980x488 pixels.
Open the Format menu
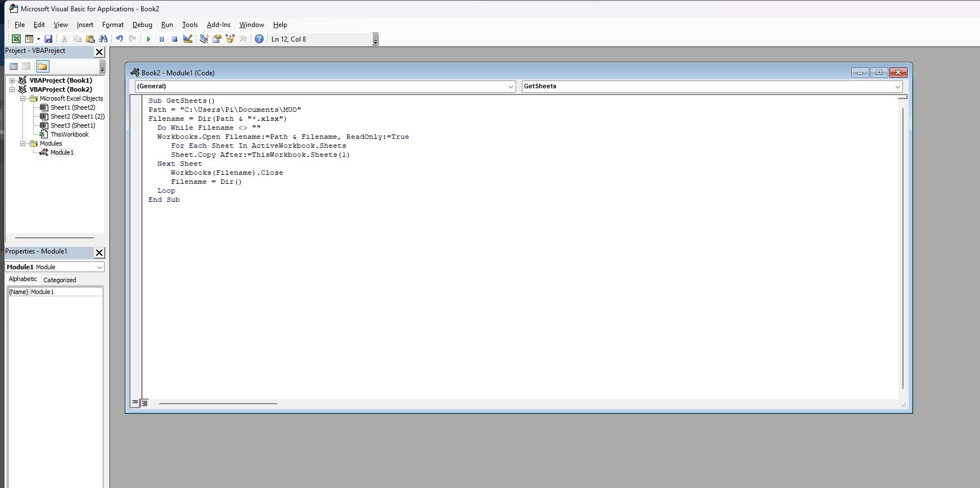pos(113,25)
